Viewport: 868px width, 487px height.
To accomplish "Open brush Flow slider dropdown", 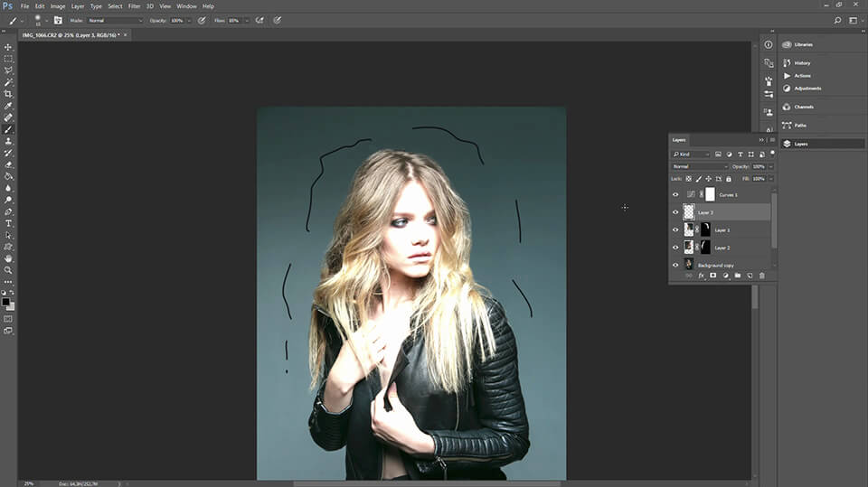I will 247,21.
